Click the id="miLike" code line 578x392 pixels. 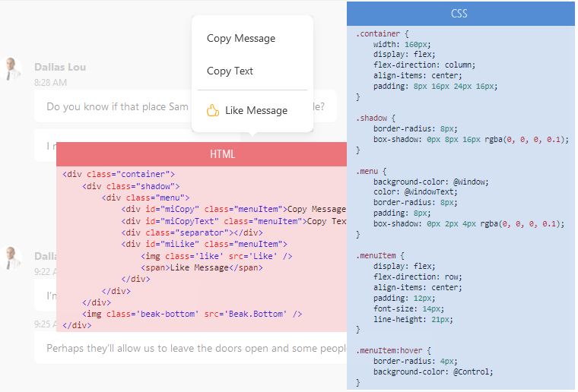pos(205,244)
